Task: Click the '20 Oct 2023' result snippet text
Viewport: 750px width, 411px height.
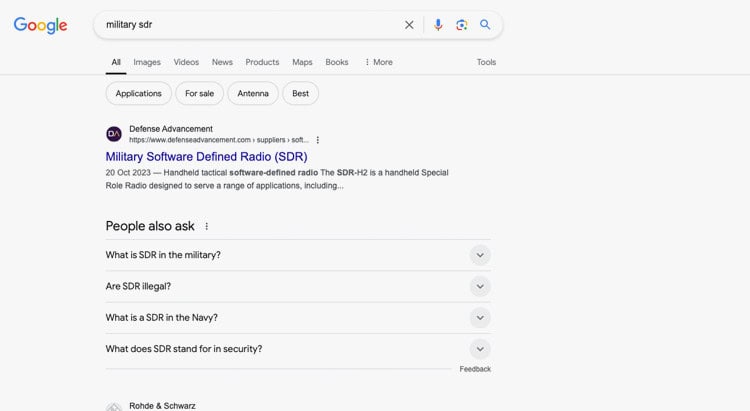Action: tap(277, 179)
